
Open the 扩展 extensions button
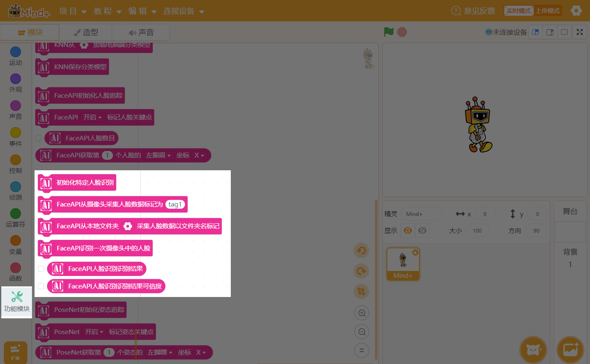(15, 352)
